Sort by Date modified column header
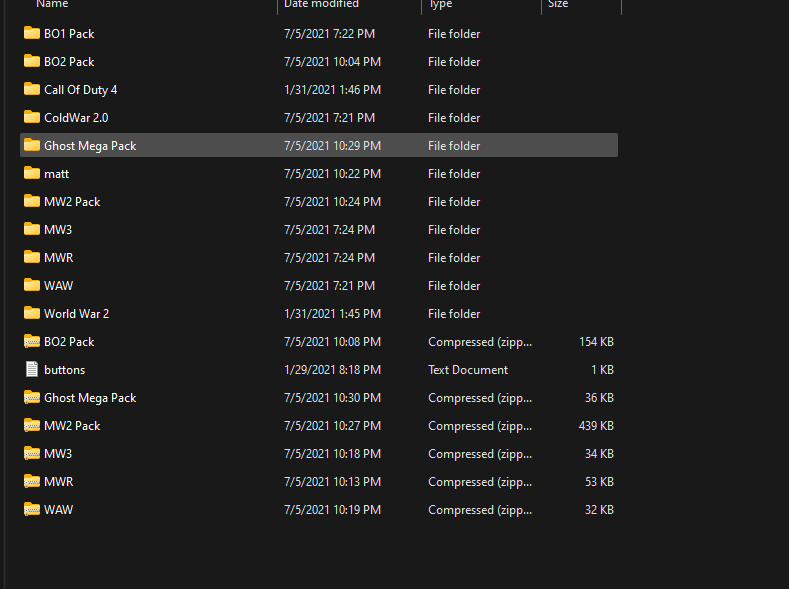Screen dimensions: 789x589 [x=321, y=4]
